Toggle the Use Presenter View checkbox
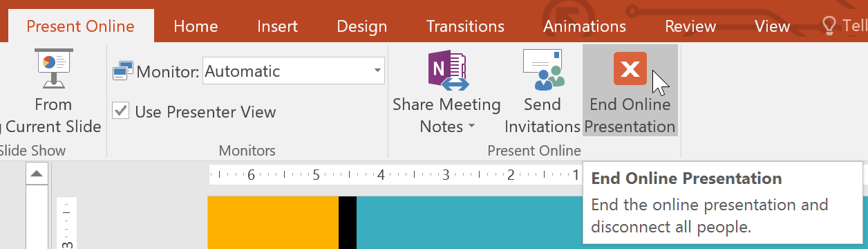This screenshot has height=249, width=868. click(x=121, y=111)
